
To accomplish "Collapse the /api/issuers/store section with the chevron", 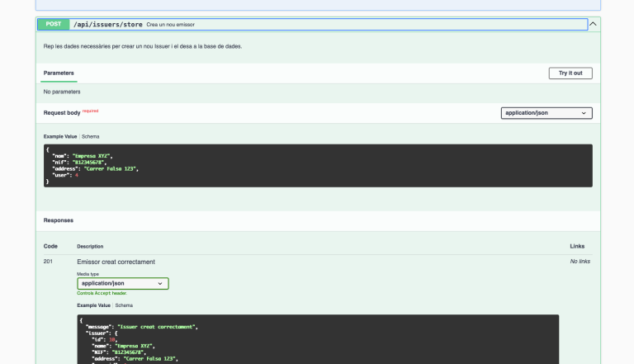I will pos(593,24).
